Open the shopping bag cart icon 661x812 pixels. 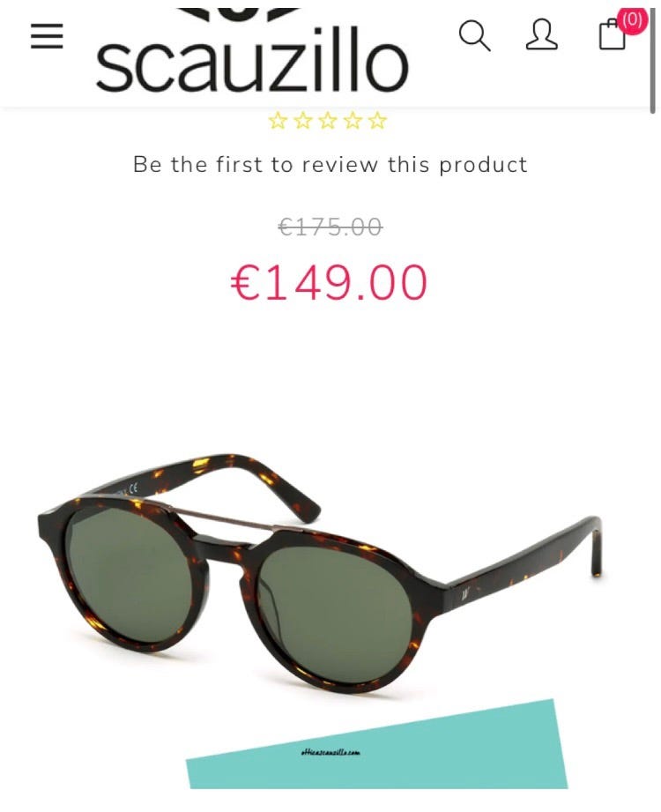(x=612, y=34)
